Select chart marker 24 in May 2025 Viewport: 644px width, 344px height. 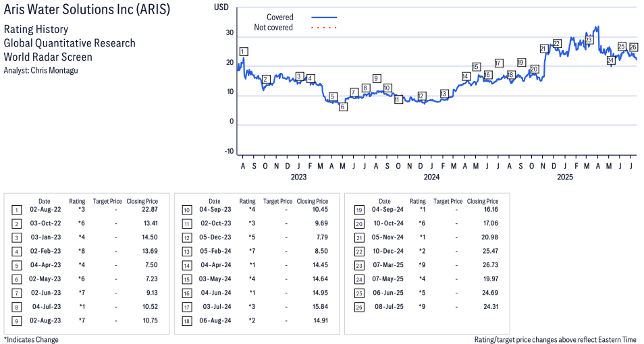click(611, 60)
